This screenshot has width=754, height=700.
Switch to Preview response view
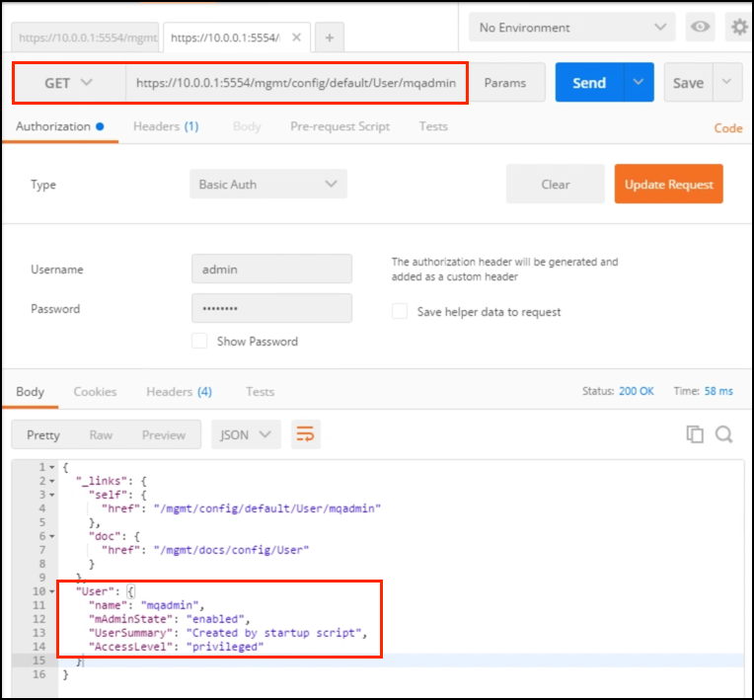click(164, 435)
